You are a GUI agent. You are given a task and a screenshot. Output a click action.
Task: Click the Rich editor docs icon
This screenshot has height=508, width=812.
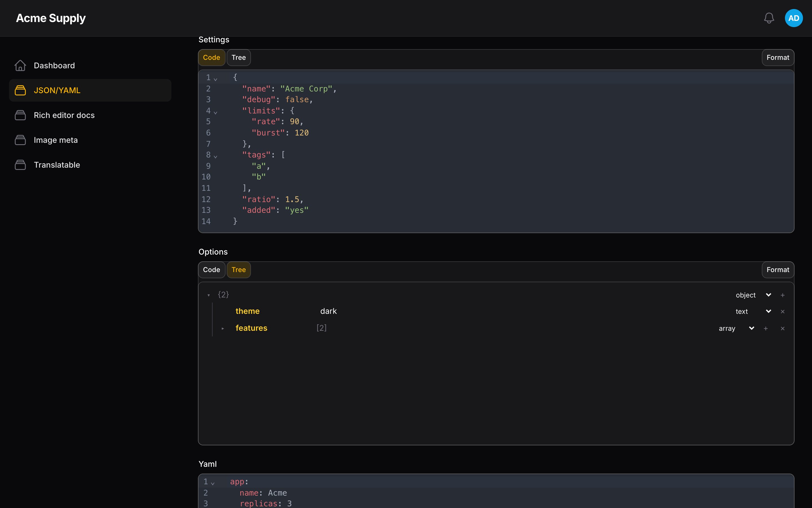click(x=20, y=115)
